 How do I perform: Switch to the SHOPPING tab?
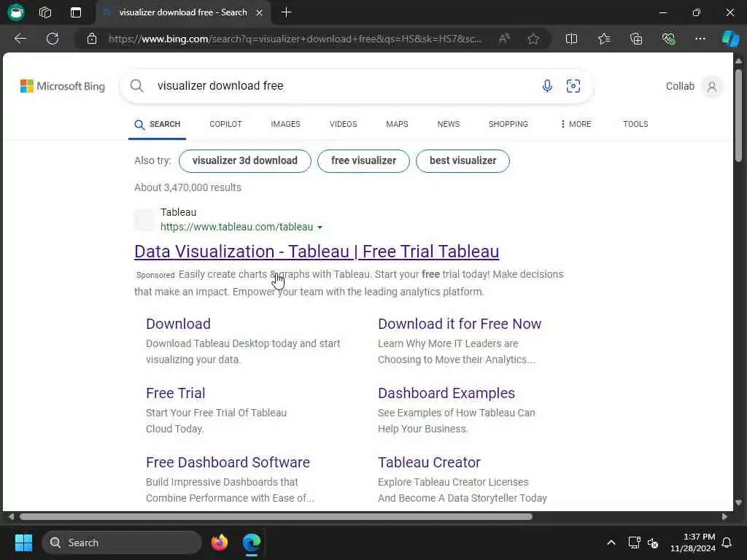(508, 124)
